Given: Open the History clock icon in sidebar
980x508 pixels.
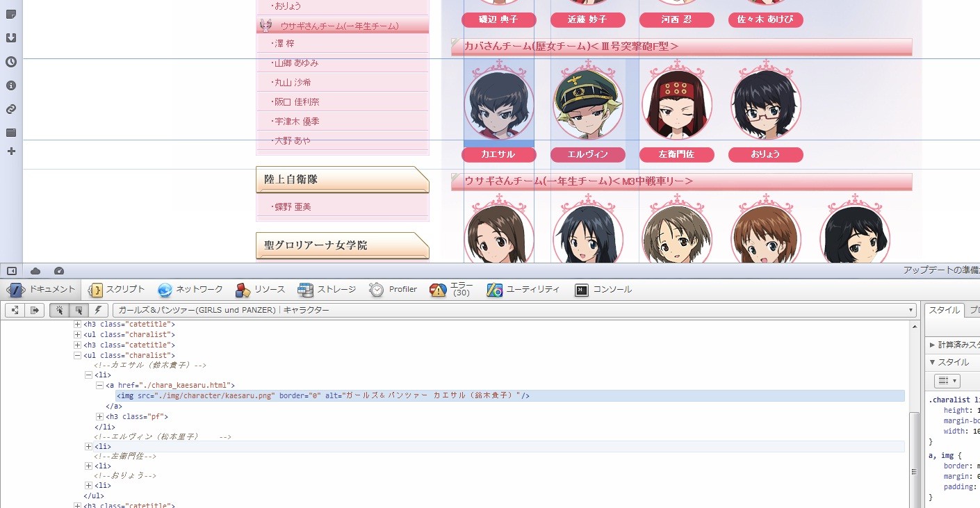Looking at the screenshot, I should pyautogui.click(x=11, y=62).
